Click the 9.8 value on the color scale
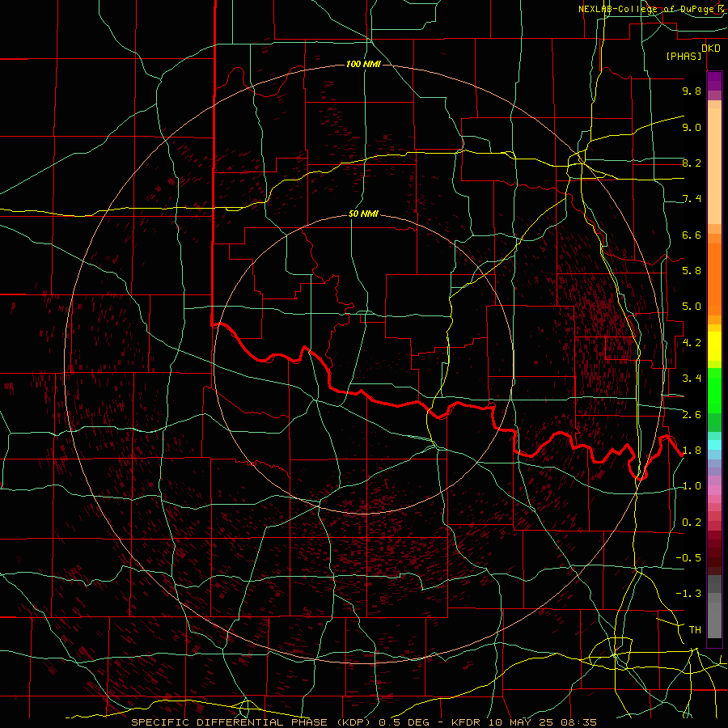728x728 pixels. pyautogui.click(x=692, y=91)
